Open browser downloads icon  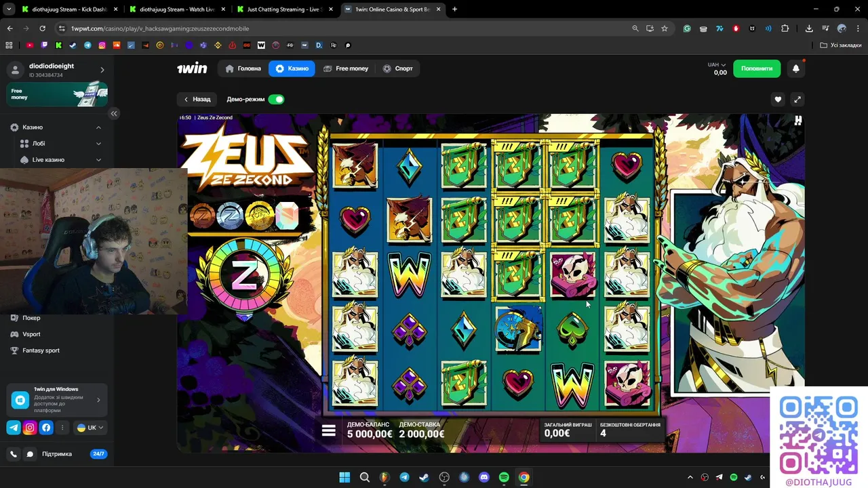point(809,28)
